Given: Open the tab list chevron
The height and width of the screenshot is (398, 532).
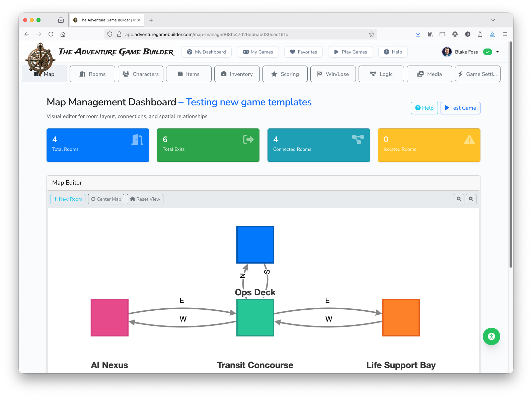Looking at the screenshot, I should point(493,20).
